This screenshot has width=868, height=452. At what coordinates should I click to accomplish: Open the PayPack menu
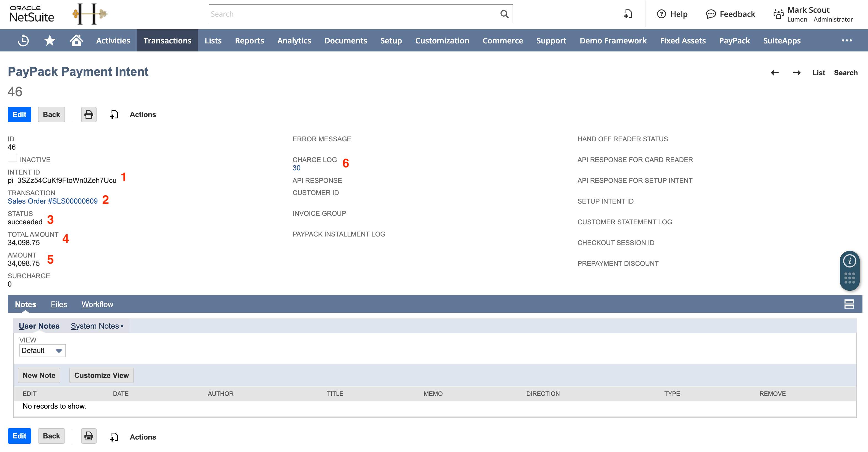coord(734,40)
